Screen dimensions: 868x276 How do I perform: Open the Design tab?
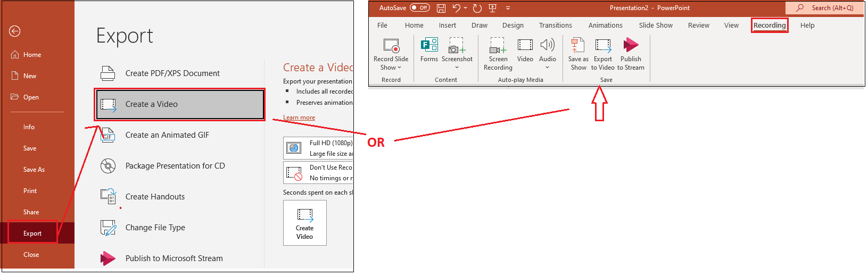(513, 26)
